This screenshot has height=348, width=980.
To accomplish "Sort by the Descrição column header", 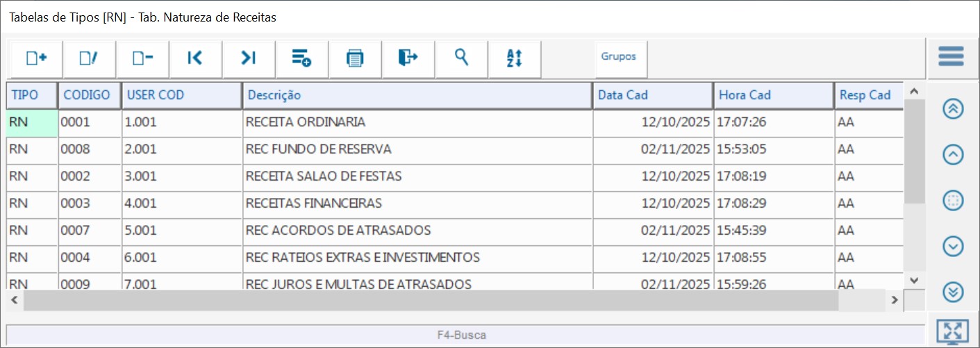I will click(417, 96).
